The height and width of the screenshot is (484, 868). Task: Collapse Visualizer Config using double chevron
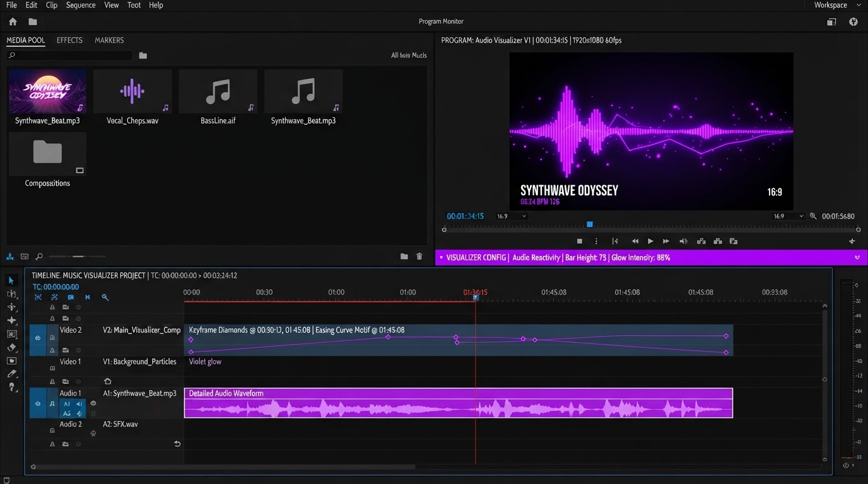click(x=857, y=258)
